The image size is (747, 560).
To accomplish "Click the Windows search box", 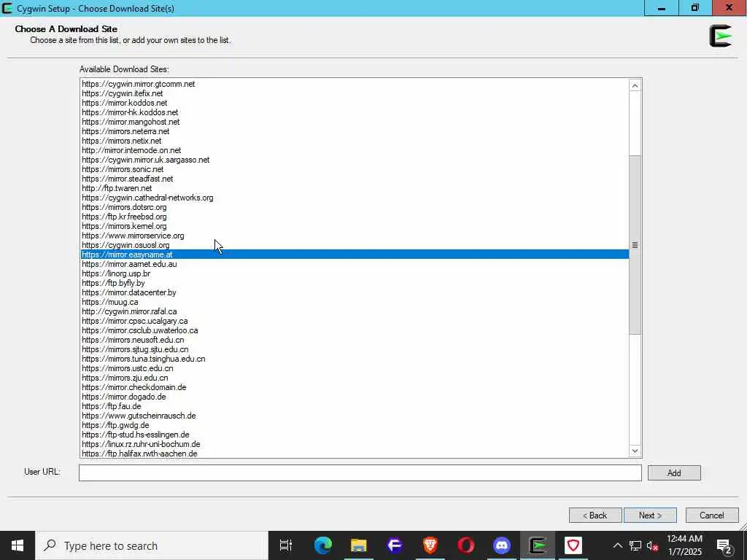I will (x=152, y=545).
